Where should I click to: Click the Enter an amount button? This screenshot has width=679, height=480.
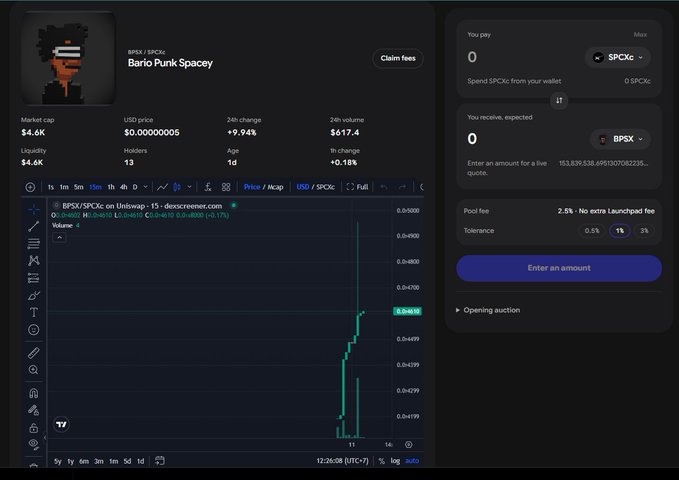pos(559,268)
